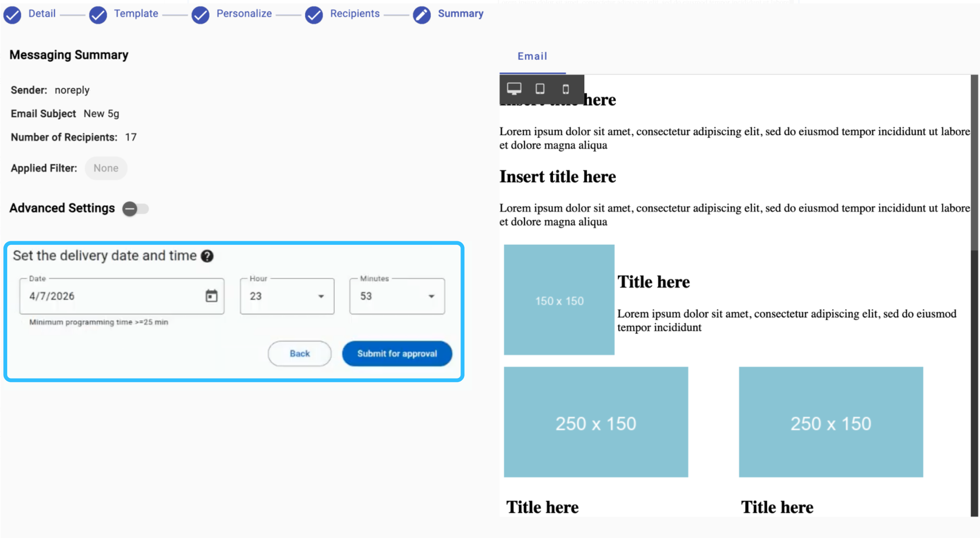This screenshot has width=980, height=538.
Task: Go to the Personalize step
Action: 244,13
